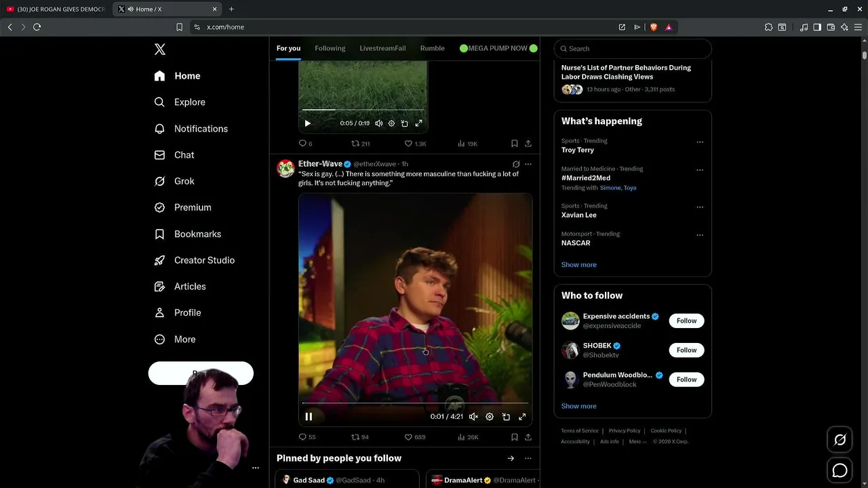Share the Ether-Wave post
Image resolution: width=868 pixels, height=488 pixels.
528,437
